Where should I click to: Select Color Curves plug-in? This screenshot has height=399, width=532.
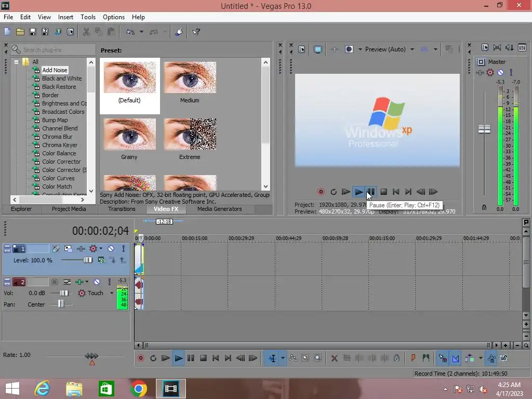[x=58, y=178]
